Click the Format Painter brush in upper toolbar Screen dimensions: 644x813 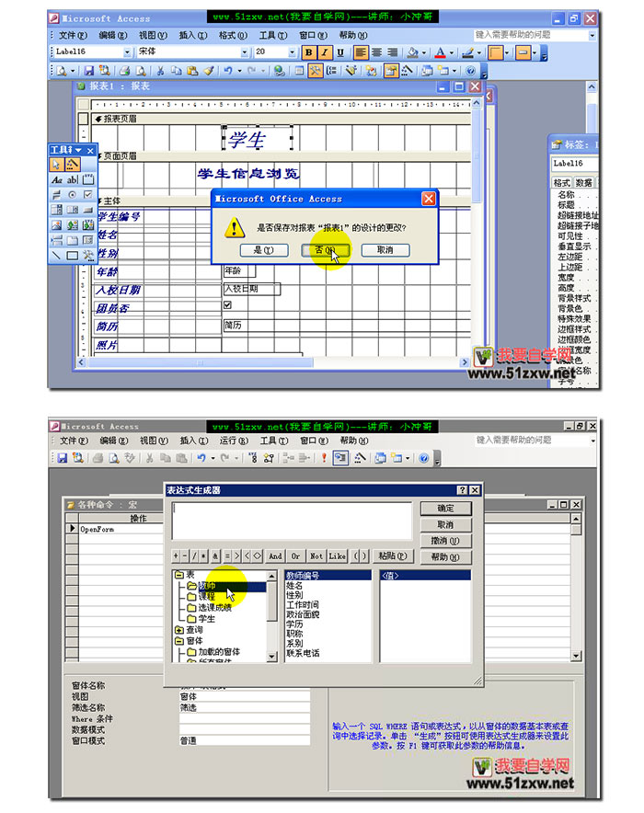[x=209, y=71]
